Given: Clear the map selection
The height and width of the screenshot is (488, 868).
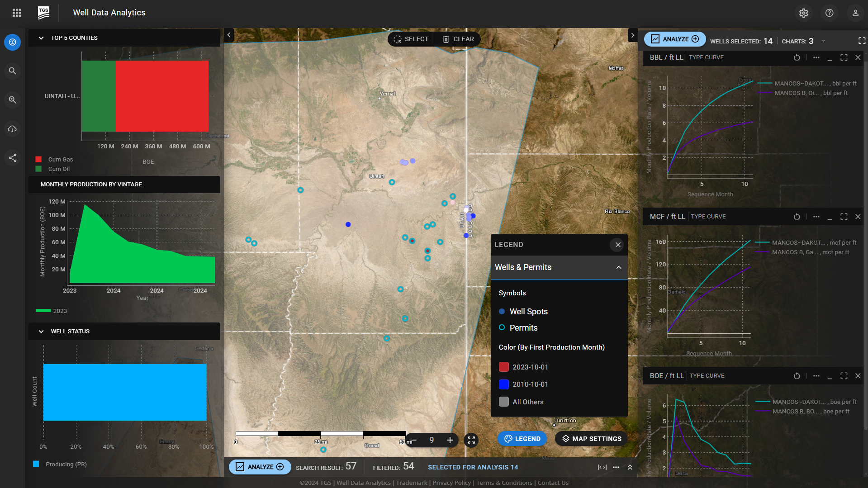Looking at the screenshot, I should 458,39.
